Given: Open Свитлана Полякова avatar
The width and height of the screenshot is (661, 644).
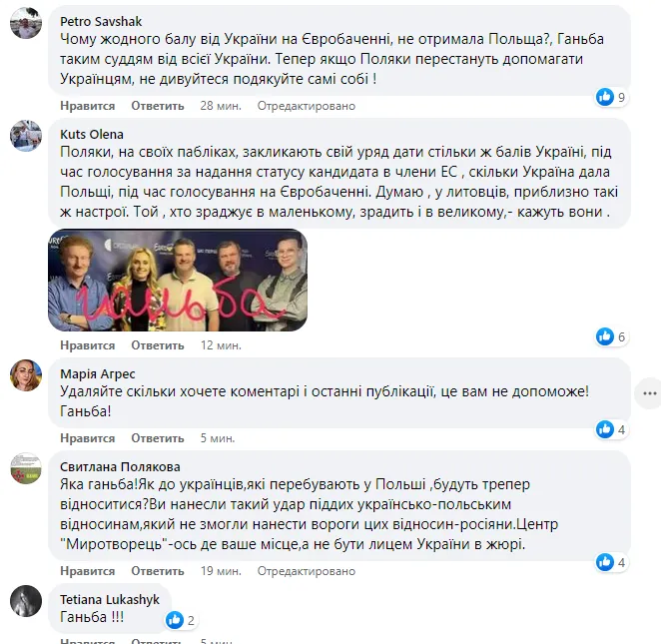Looking at the screenshot, I should point(26,468).
